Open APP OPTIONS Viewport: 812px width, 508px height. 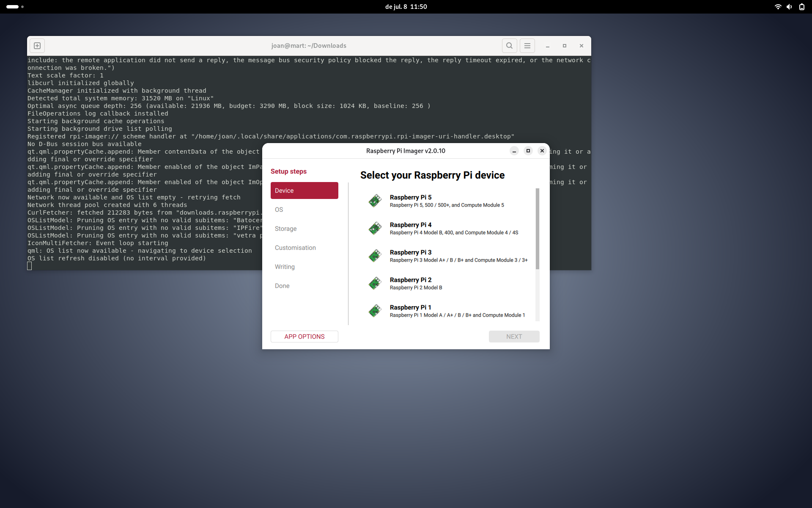(304, 337)
